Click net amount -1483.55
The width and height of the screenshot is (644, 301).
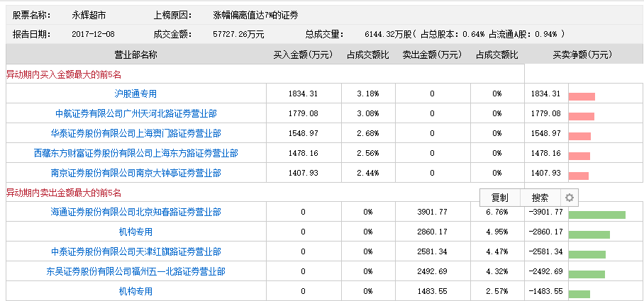546,291
